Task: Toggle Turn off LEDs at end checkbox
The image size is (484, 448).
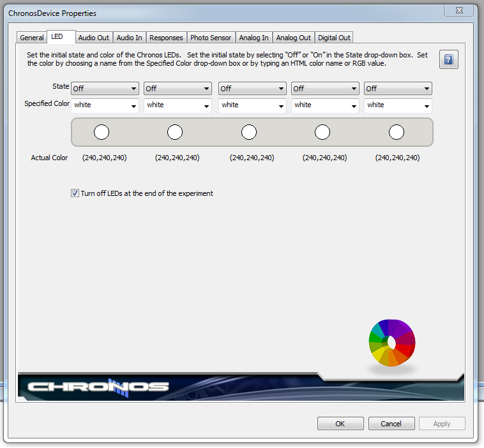Action: (x=75, y=193)
